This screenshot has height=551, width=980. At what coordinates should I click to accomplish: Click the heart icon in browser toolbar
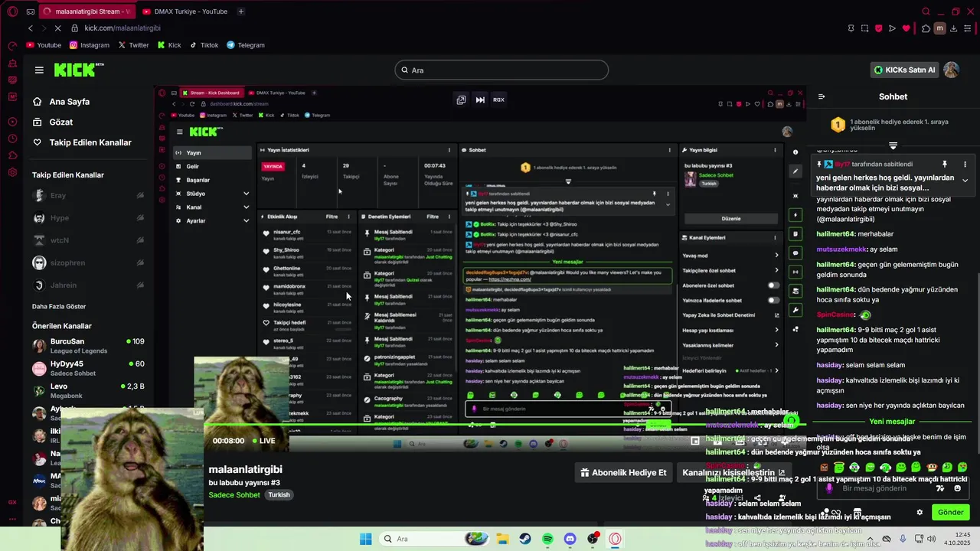[906, 28]
